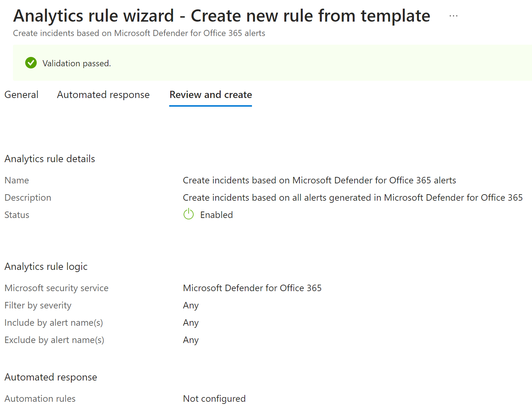The image size is (532, 414).
Task: Click the Validation passed message text
Action: pos(76,63)
